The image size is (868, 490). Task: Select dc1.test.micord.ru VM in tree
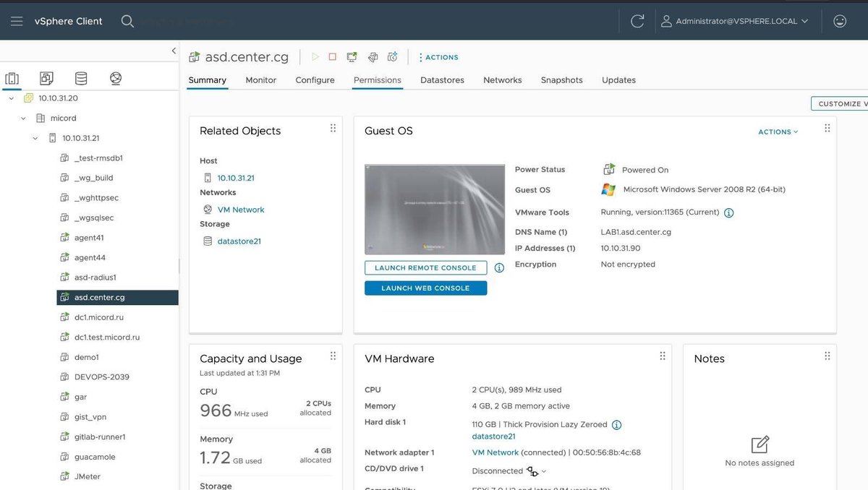[107, 337]
